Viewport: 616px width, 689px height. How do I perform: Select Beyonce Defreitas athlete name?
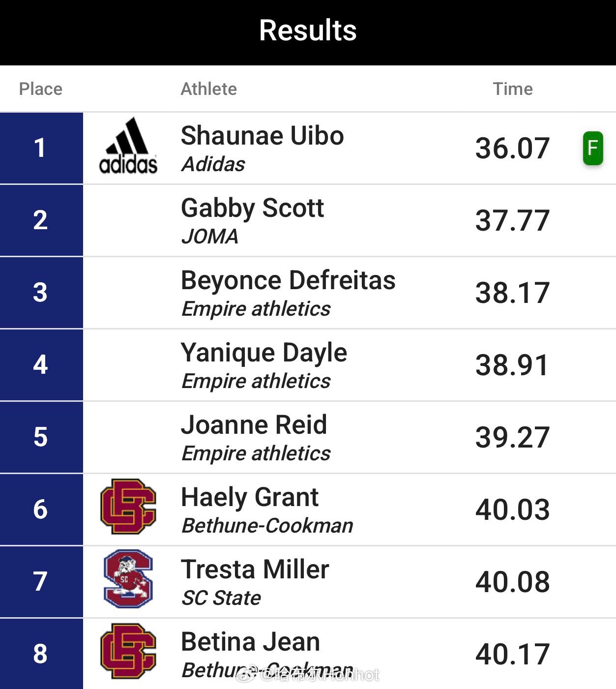pyautogui.click(x=288, y=280)
